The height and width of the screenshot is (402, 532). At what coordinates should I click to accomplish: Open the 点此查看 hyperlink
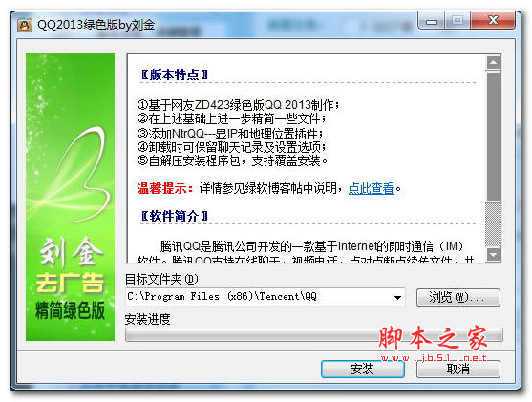(x=372, y=188)
